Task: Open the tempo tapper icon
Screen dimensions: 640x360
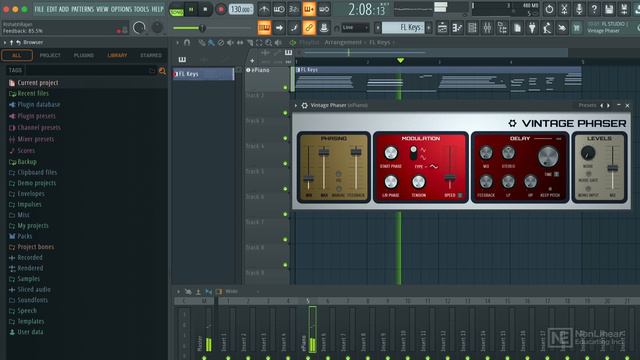Action: 547,28
